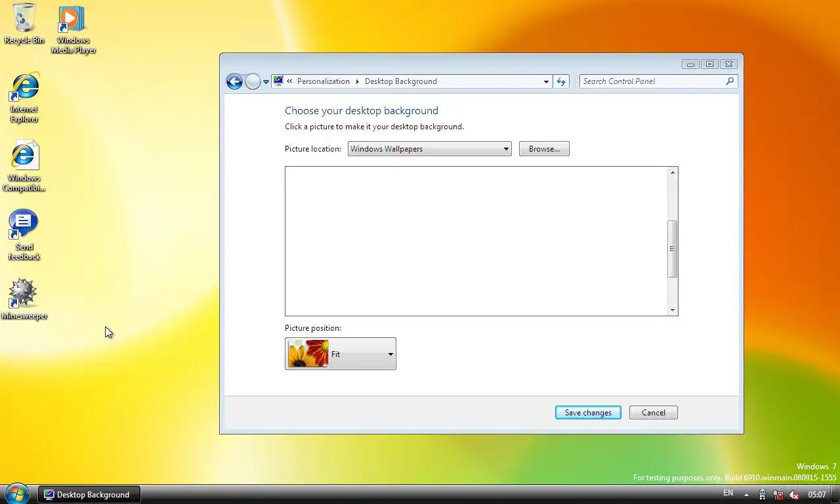
Task: Click the wallpaper list scrollbar thumb
Action: point(672,249)
